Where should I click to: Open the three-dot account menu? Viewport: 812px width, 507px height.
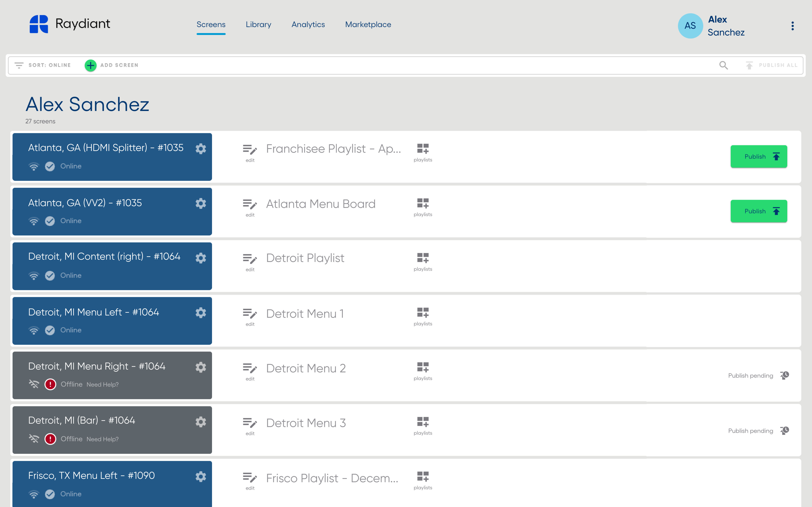[x=792, y=26]
